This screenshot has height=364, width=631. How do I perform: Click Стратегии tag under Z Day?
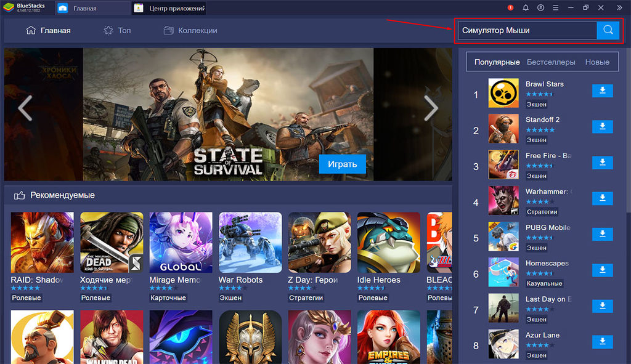pyautogui.click(x=306, y=298)
